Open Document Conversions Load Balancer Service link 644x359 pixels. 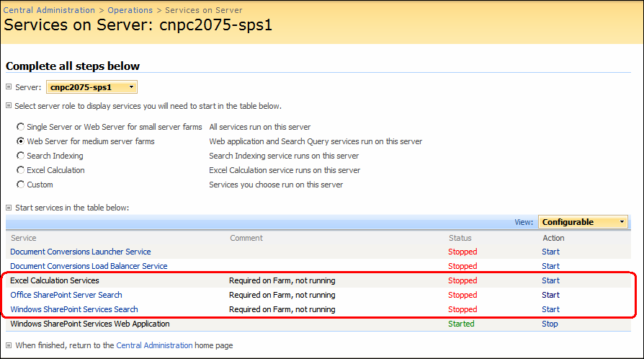coord(89,266)
